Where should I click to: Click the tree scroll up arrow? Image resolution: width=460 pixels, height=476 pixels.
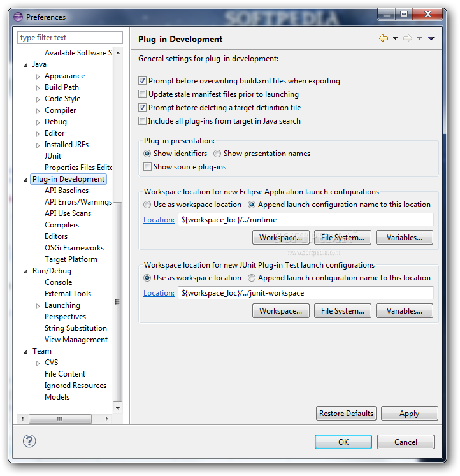(118, 53)
